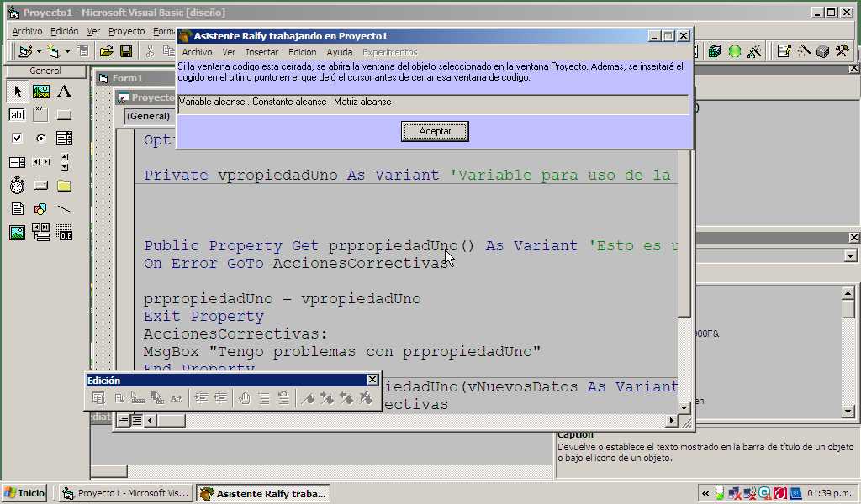Open the Ver menu in Visual Basic
Image resolution: width=861 pixels, height=504 pixels.
[93, 31]
